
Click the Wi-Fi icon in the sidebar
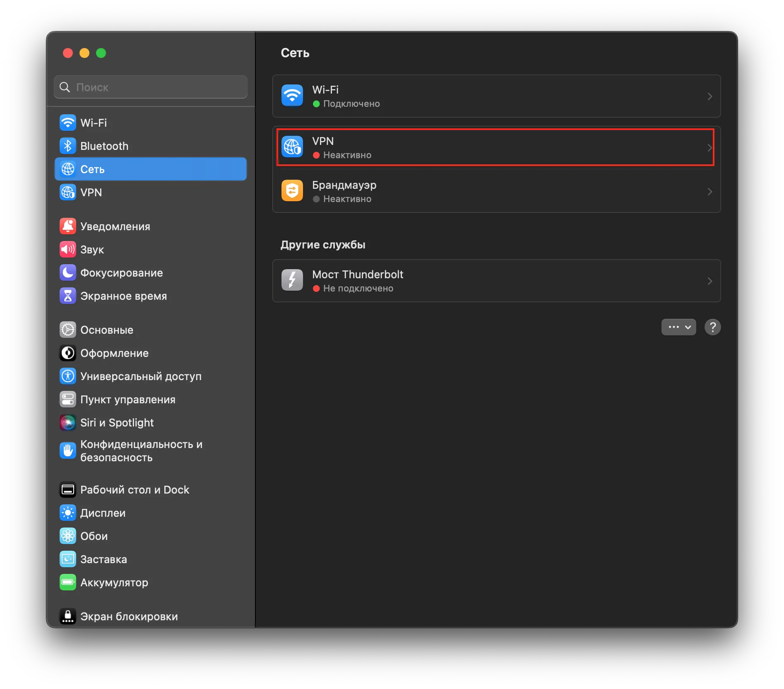[x=68, y=123]
